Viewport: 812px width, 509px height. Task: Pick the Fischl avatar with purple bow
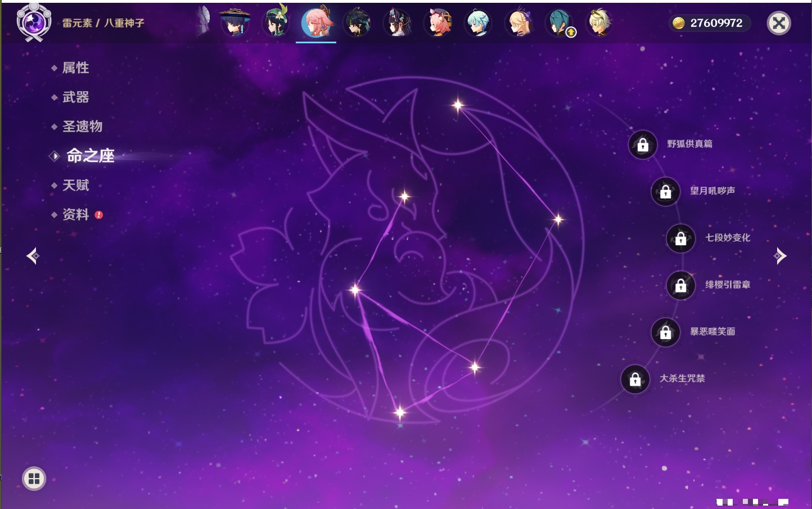[519, 23]
